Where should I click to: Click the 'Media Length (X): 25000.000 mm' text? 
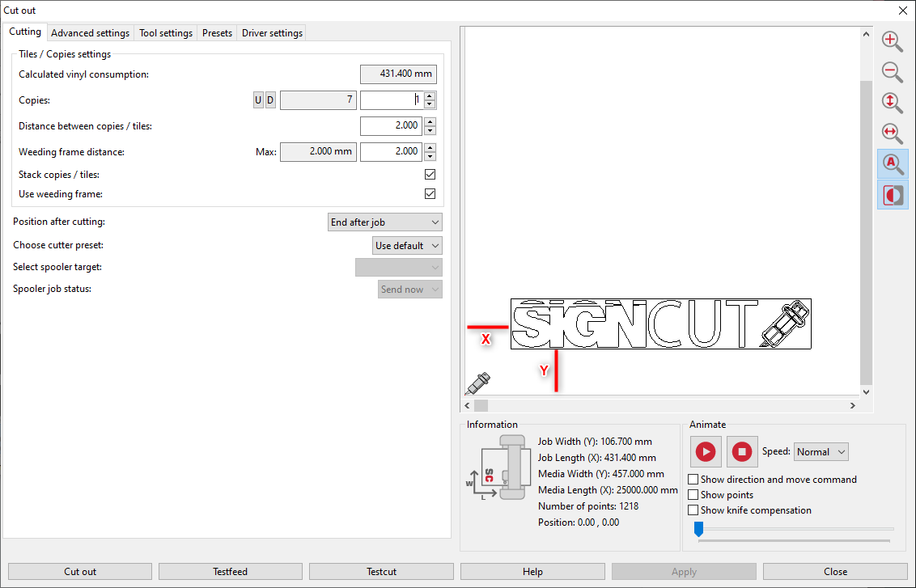pos(609,490)
